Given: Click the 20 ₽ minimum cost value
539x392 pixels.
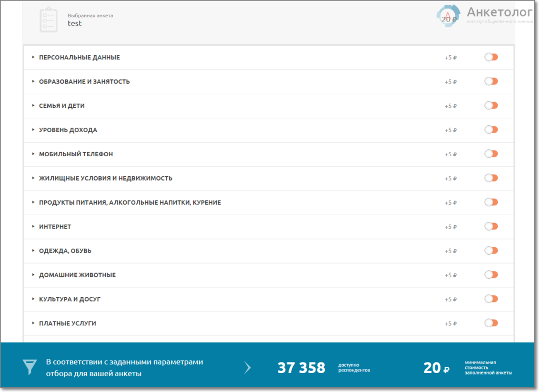Looking at the screenshot, I should point(436,368).
